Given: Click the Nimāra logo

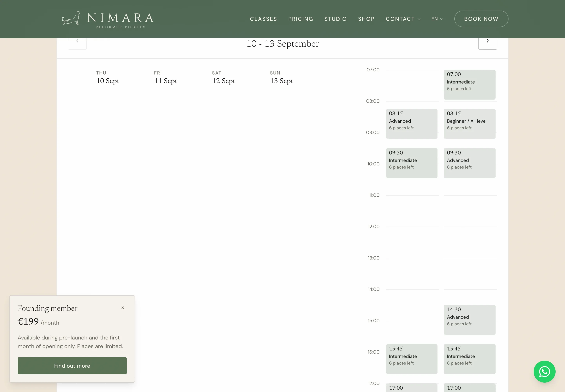Looking at the screenshot, I should [x=108, y=20].
